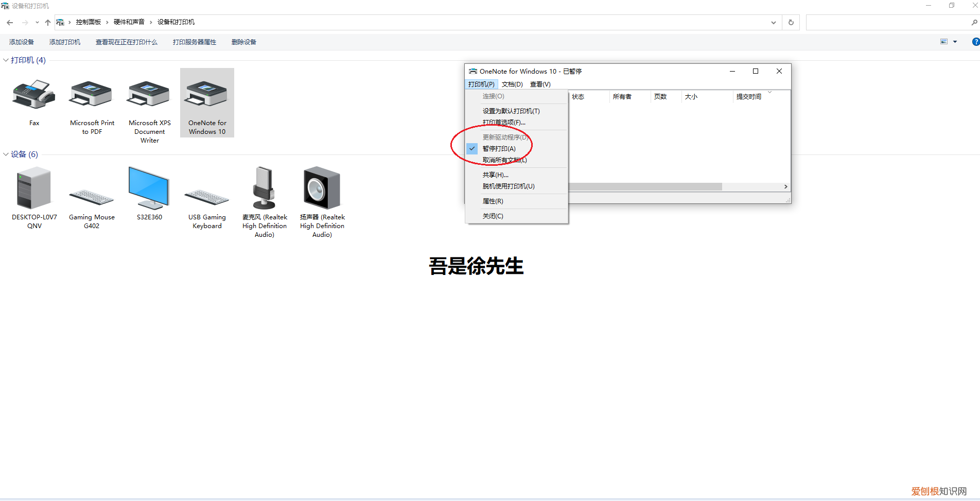Screen dimensions: 980x501
Task: Open 打印服务器属性
Action: point(195,42)
